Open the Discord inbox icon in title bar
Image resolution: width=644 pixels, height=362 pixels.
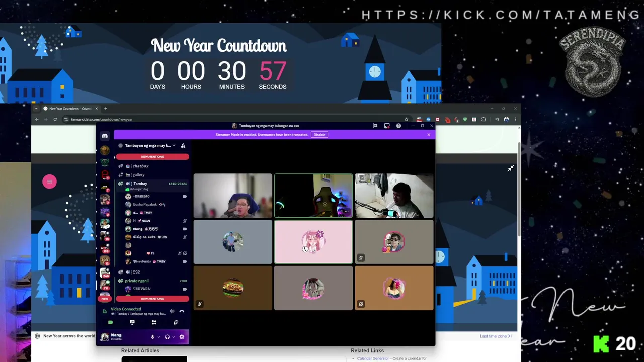pos(387,126)
